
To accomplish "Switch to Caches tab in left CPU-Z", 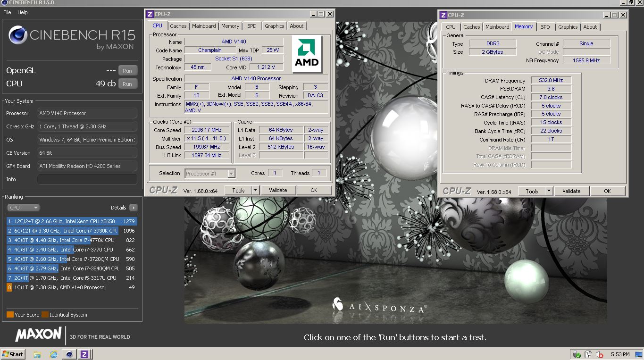I will (x=178, y=26).
